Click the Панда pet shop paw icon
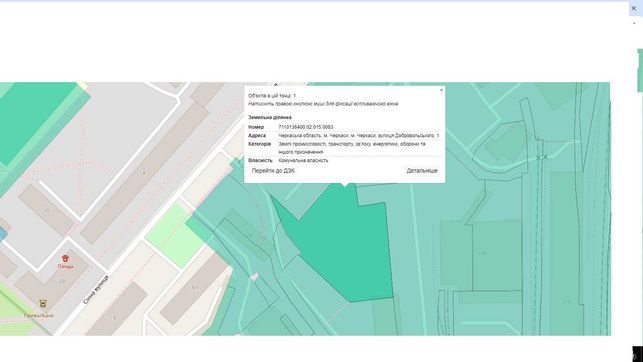The height and width of the screenshot is (362, 643). click(65, 258)
